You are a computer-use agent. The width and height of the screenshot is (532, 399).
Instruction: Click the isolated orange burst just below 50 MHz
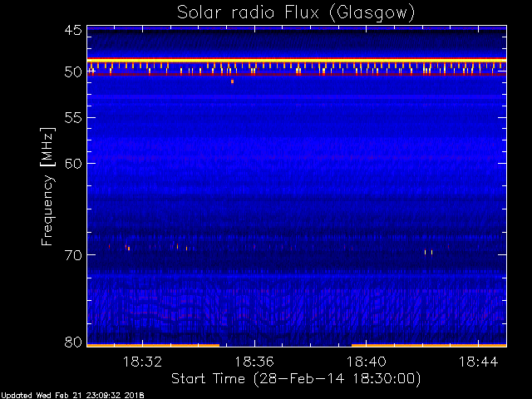(x=233, y=81)
